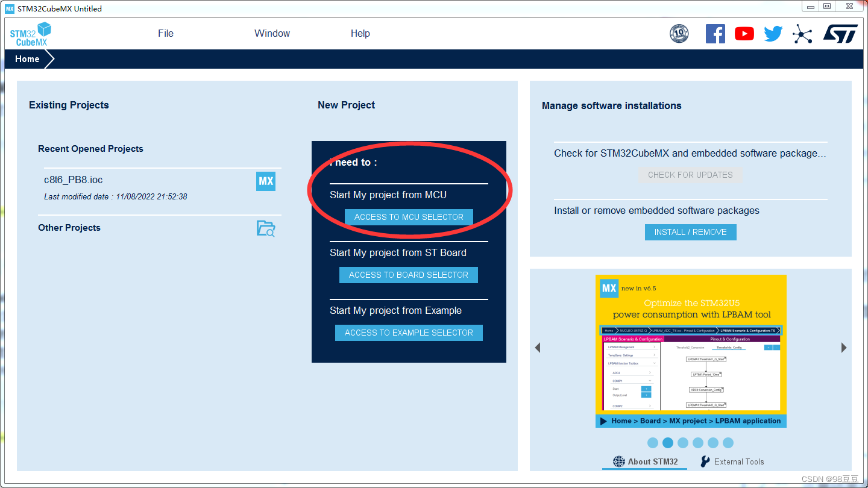Viewport: 868px width, 488px height.
Task: Click Other Projects label
Action: click(x=69, y=228)
